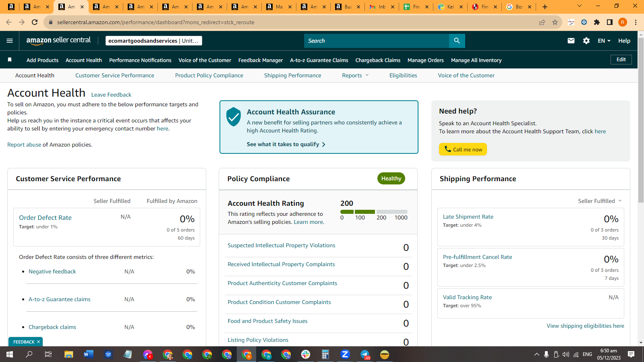This screenshot has height=362, width=644.
Task: Open File Explorer from the taskbar
Action: pyautogui.click(x=68, y=354)
